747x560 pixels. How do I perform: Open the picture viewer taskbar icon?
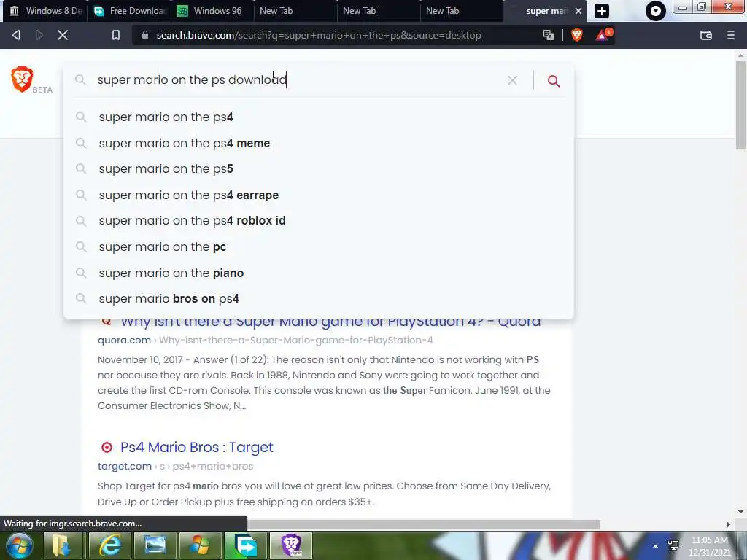[x=155, y=545]
